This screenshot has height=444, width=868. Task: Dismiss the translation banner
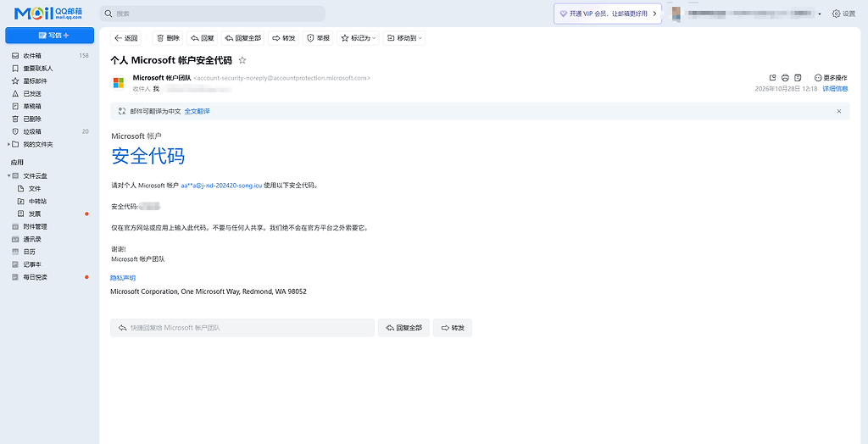(838, 111)
